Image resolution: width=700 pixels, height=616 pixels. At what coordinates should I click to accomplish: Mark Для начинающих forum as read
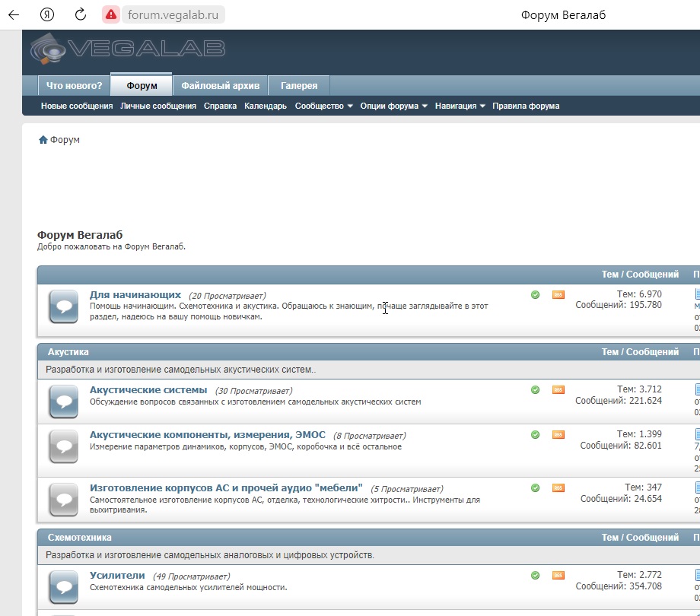pyautogui.click(x=535, y=294)
